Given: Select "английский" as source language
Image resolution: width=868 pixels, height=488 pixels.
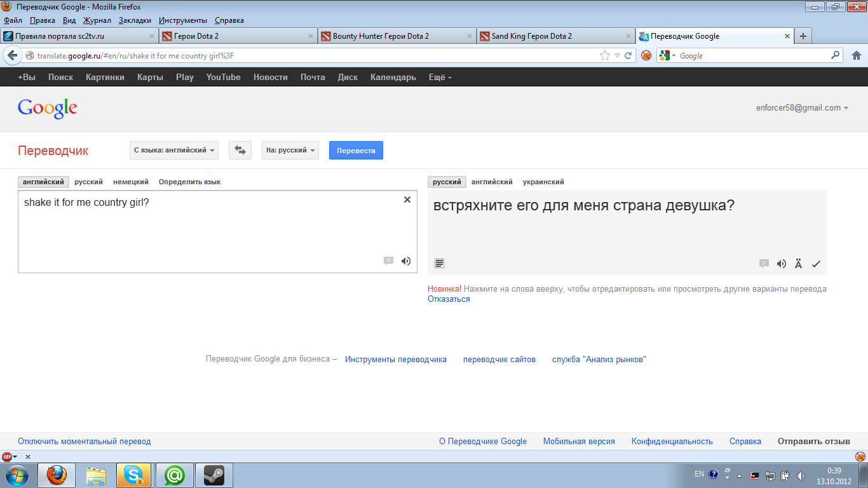Looking at the screenshot, I should [x=43, y=182].
